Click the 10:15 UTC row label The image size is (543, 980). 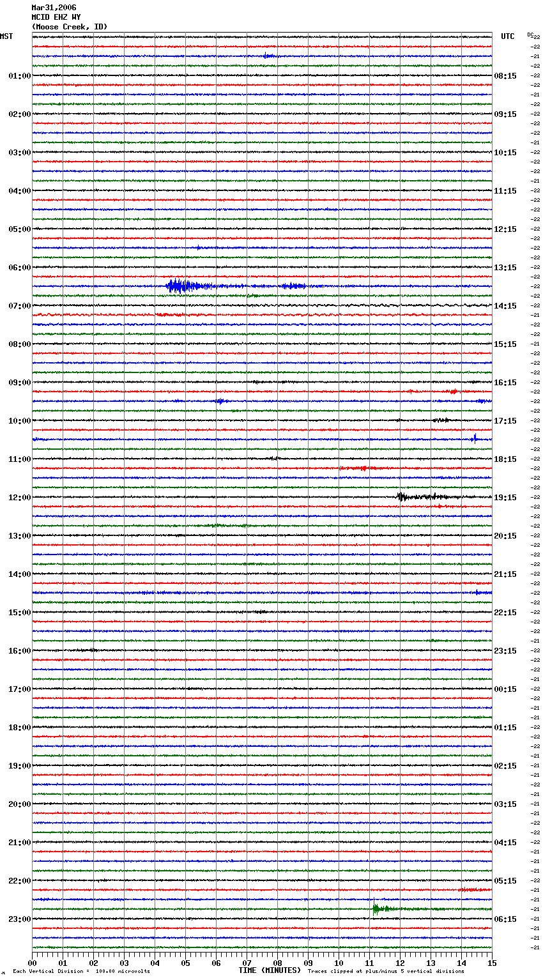click(x=505, y=153)
